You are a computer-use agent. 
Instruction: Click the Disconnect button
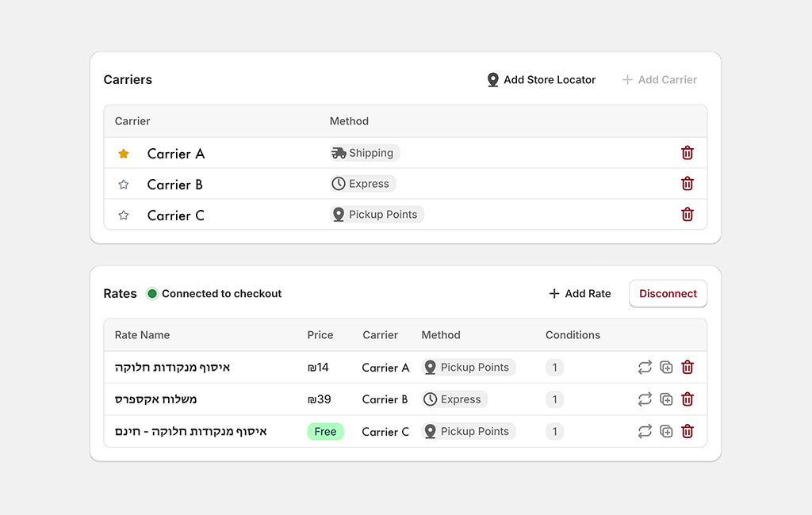pos(668,293)
